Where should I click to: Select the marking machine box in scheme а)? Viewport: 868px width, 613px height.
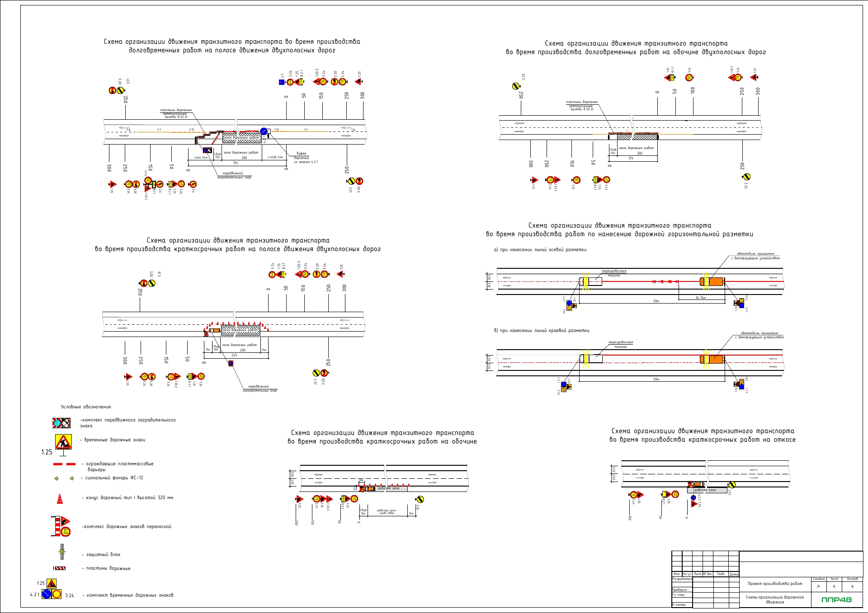pos(591,281)
